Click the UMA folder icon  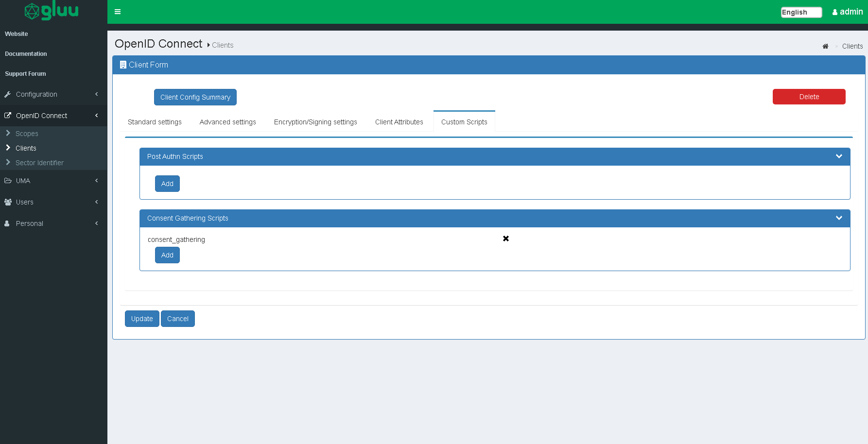8,181
